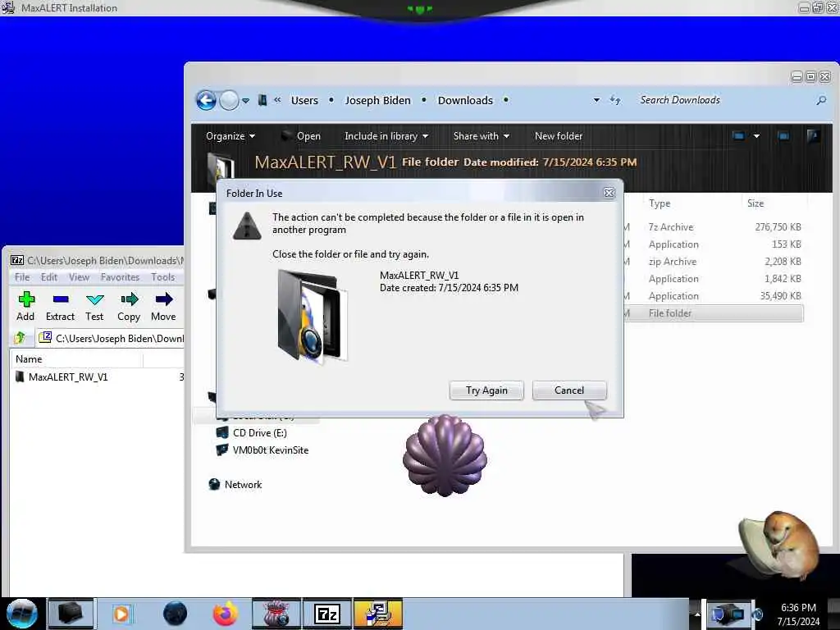Toggle the preview pane icon
Viewport: 840px width, 630px height.
click(x=783, y=136)
